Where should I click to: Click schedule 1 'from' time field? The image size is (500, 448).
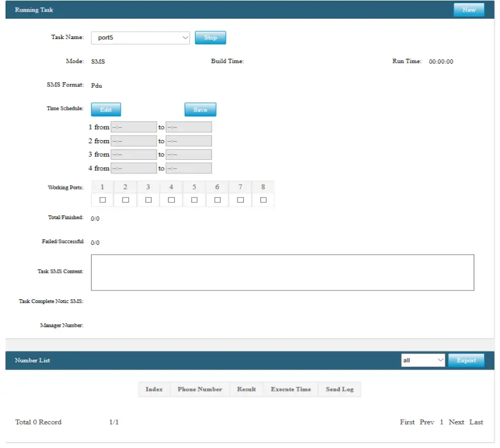(134, 127)
